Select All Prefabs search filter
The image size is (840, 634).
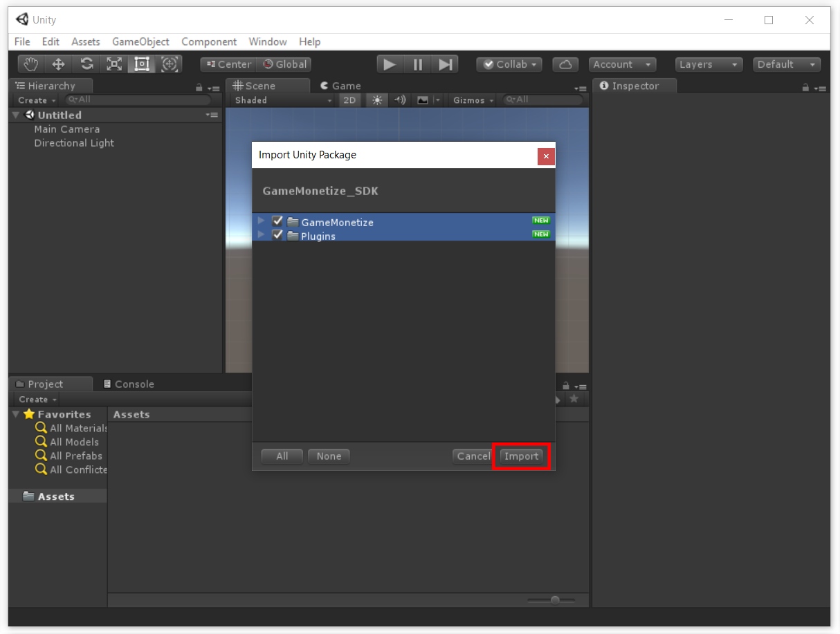pyautogui.click(x=69, y=456)
